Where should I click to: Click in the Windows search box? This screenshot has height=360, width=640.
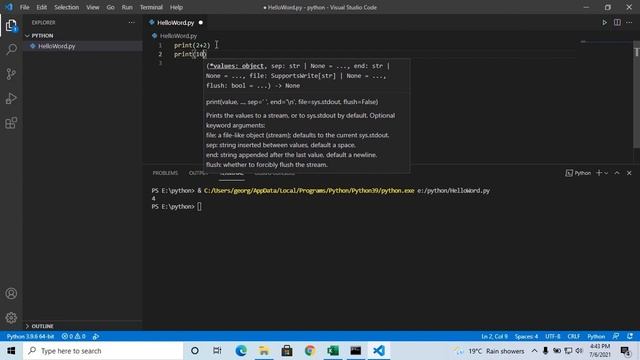(x=103, y=351)
